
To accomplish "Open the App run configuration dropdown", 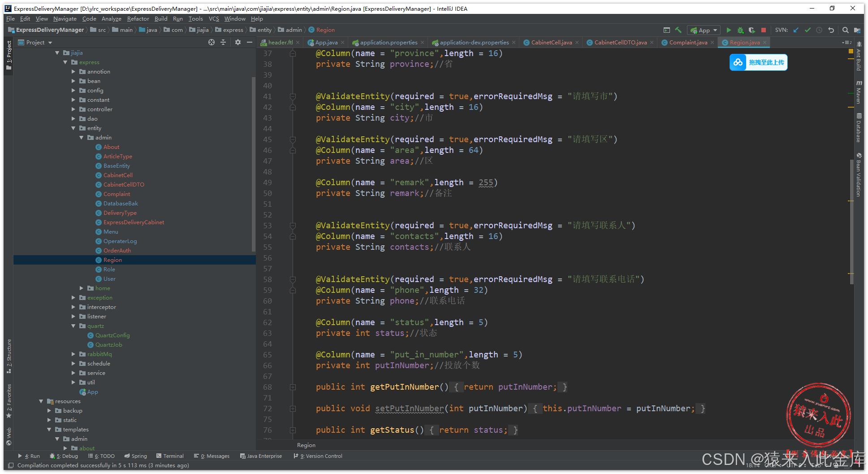I will 704,30.
